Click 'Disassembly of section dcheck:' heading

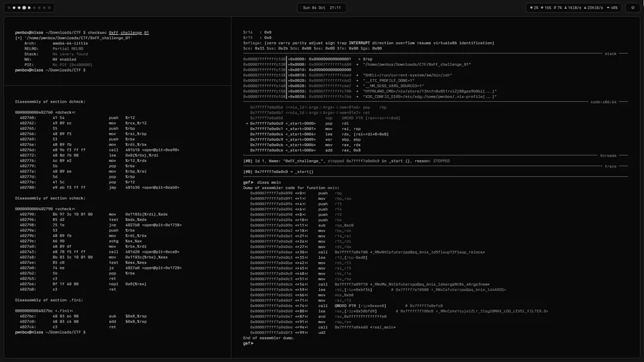pyautogui.click(x=50, y=101)
